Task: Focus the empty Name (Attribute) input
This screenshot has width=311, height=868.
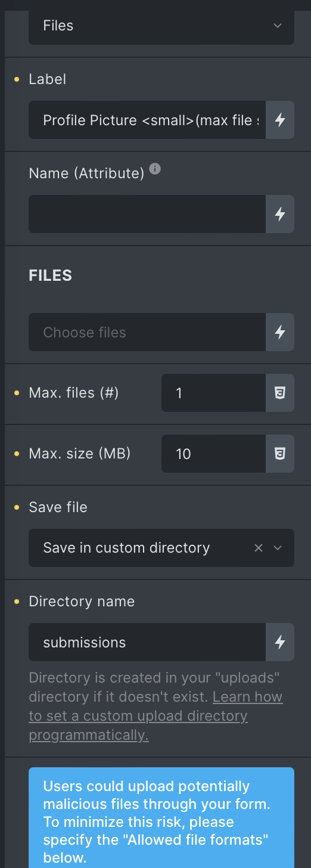Action: (x=147, y=214)
